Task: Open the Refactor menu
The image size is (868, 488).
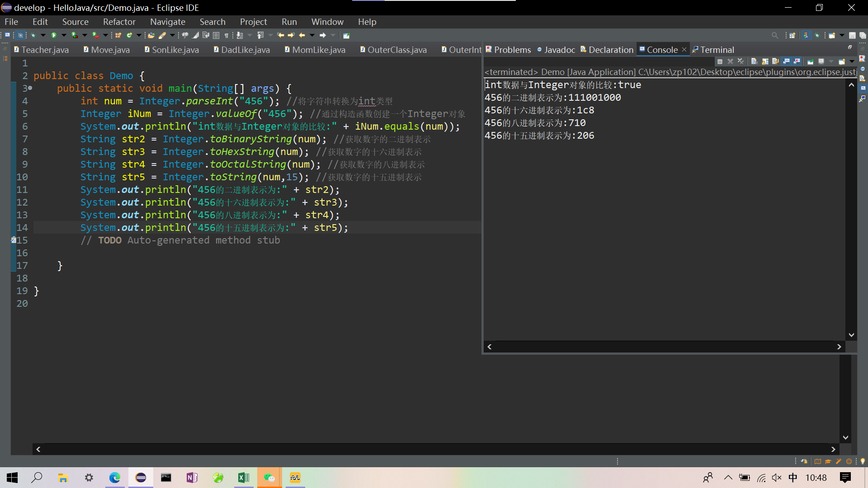Action: pos(119,22)
